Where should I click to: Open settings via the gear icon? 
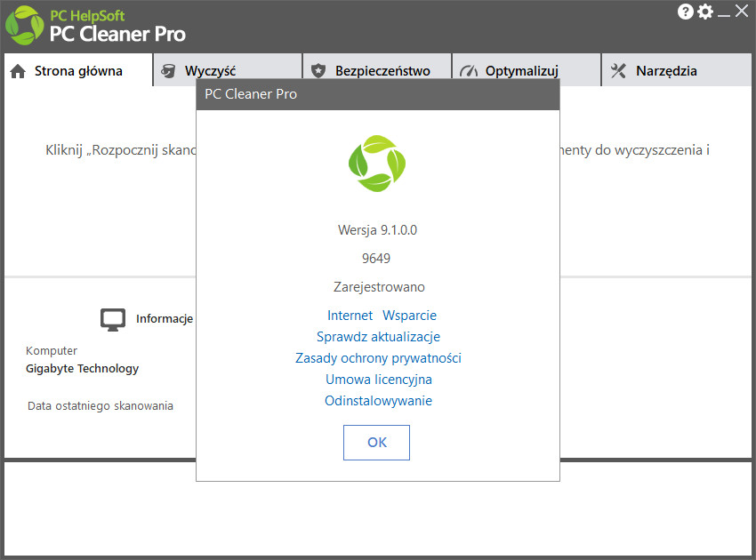[705, 12]
